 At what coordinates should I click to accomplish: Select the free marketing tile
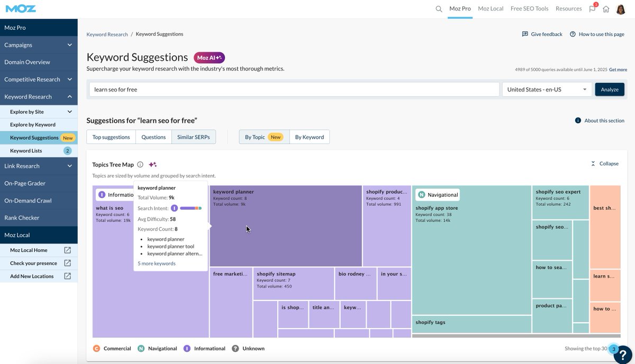coord(231,303)
